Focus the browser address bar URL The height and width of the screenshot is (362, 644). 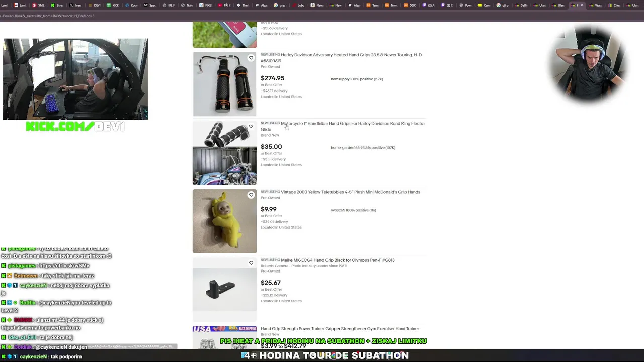tap(47, 16)
